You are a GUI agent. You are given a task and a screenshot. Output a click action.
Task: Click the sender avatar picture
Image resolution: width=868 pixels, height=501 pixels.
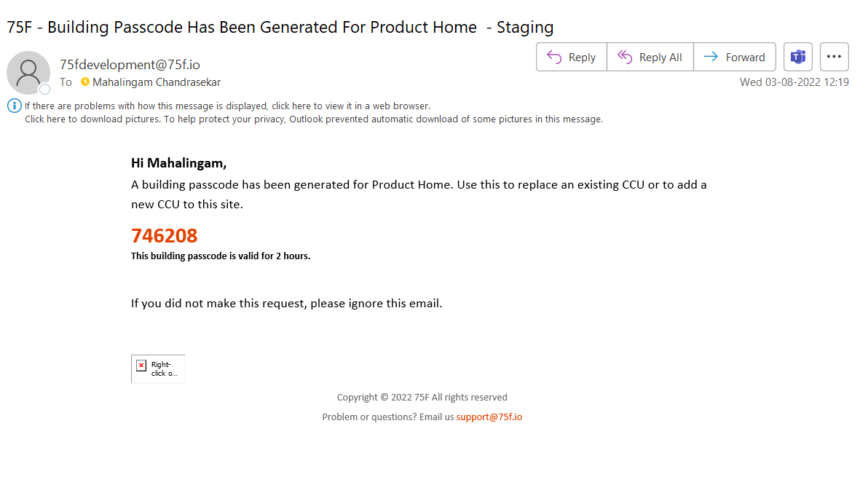tap(28, 73)
